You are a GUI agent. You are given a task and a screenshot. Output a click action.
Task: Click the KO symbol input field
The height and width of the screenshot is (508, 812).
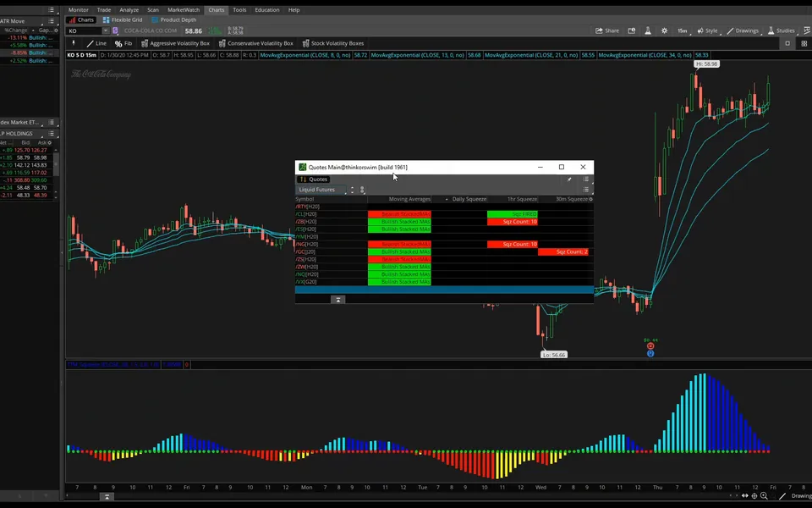85,30
